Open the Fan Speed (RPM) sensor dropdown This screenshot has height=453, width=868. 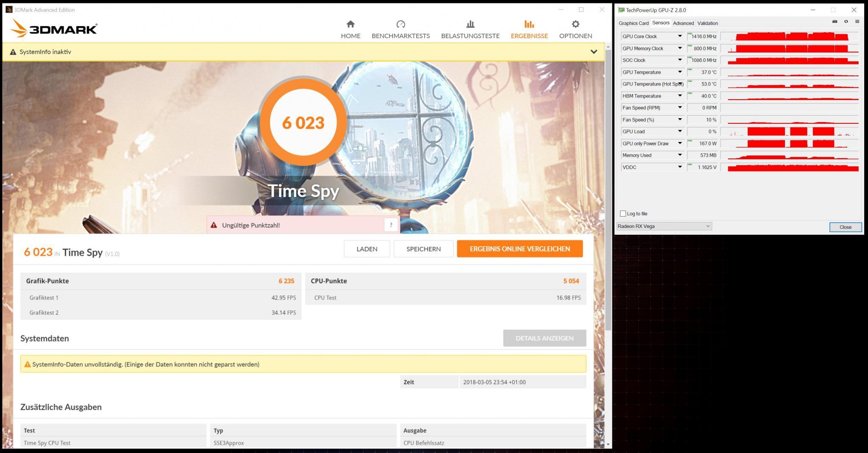[680, 108]
